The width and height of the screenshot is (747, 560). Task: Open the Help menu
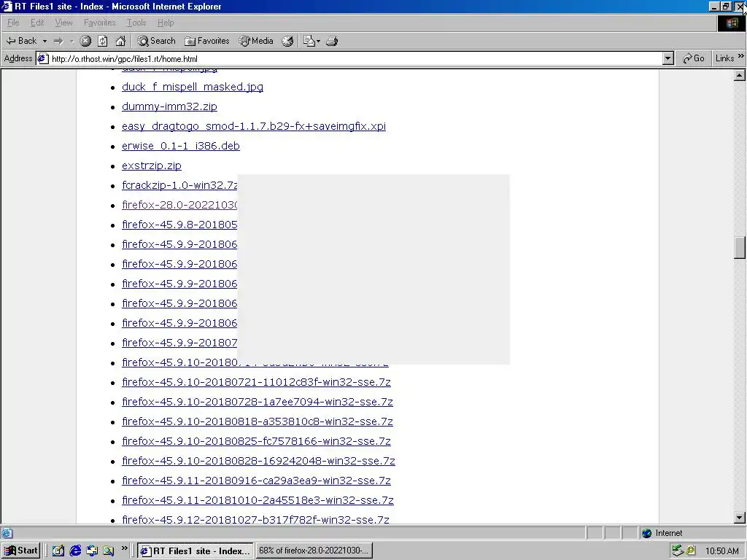[166, 23]
